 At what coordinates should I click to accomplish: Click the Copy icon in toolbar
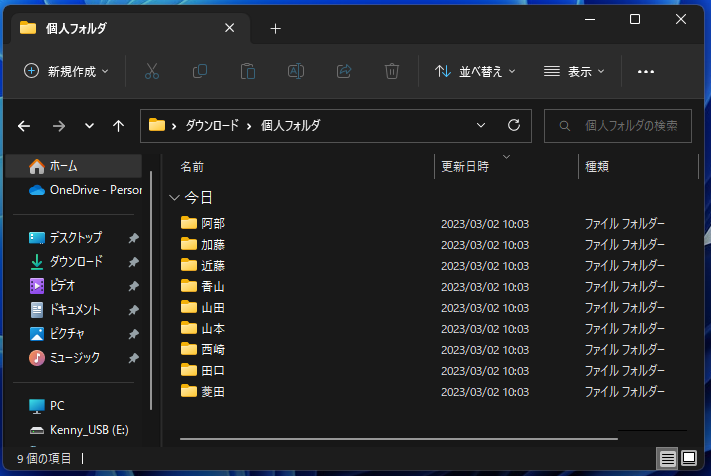pyautogui.click(x=200, y=71)
